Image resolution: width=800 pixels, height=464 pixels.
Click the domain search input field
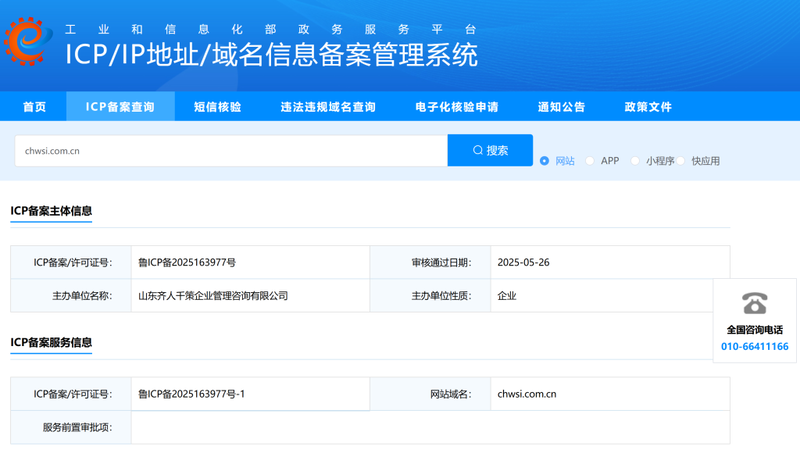(230, 151)
